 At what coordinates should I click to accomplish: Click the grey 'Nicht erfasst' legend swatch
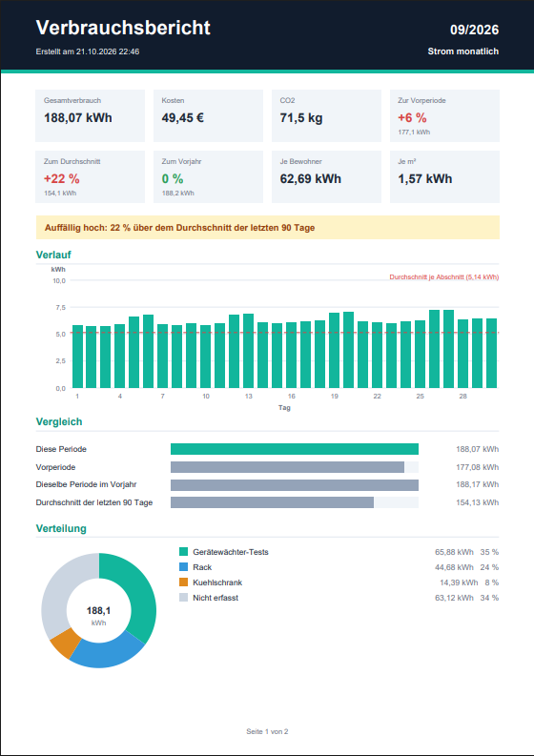pyautogui.click(x=183, y=598)
